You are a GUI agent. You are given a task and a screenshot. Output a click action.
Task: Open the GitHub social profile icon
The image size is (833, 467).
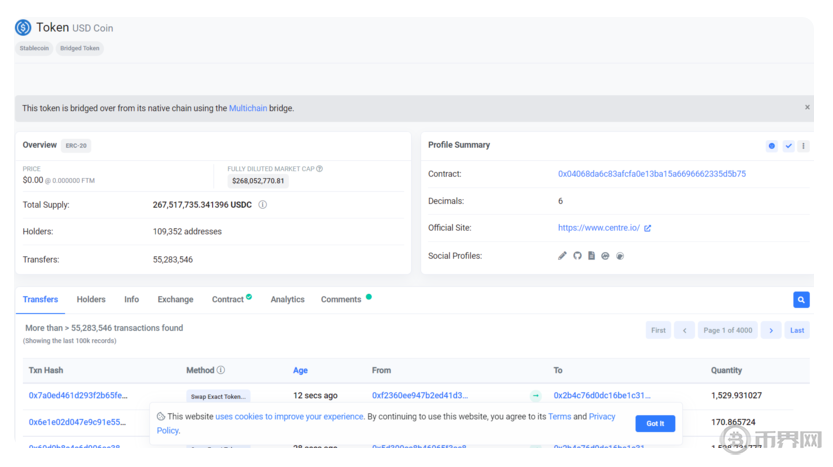point(577,256)
